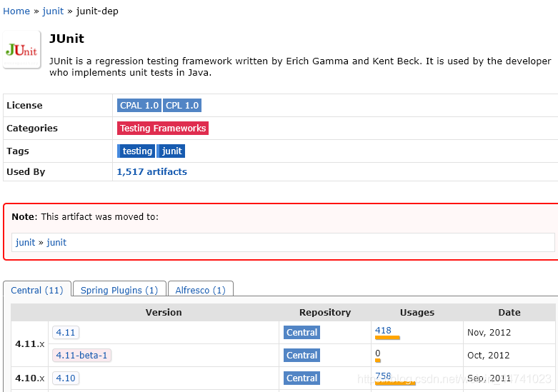
Task: Click the junit-dep breadcrumb text
Action: tap(97, 11)
